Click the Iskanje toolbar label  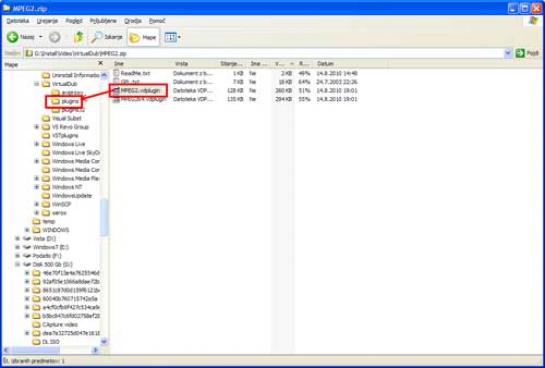click(x=114, y=37)
